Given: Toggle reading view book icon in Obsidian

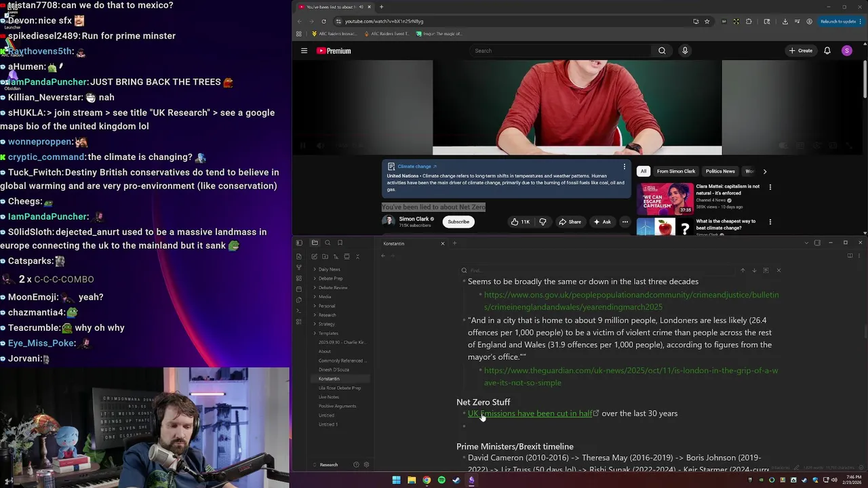Looking at the screenshot, I should (850, 256).
